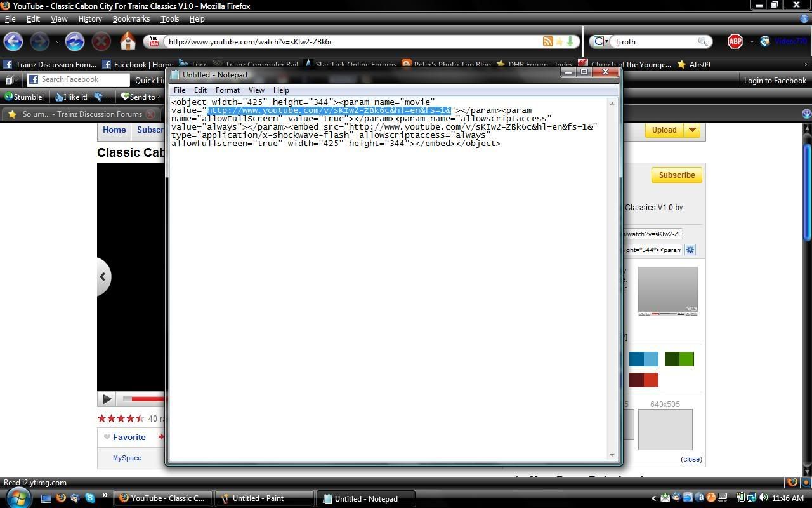Expand the bookmarks toolbar overflow chevron

click(806, 64)
